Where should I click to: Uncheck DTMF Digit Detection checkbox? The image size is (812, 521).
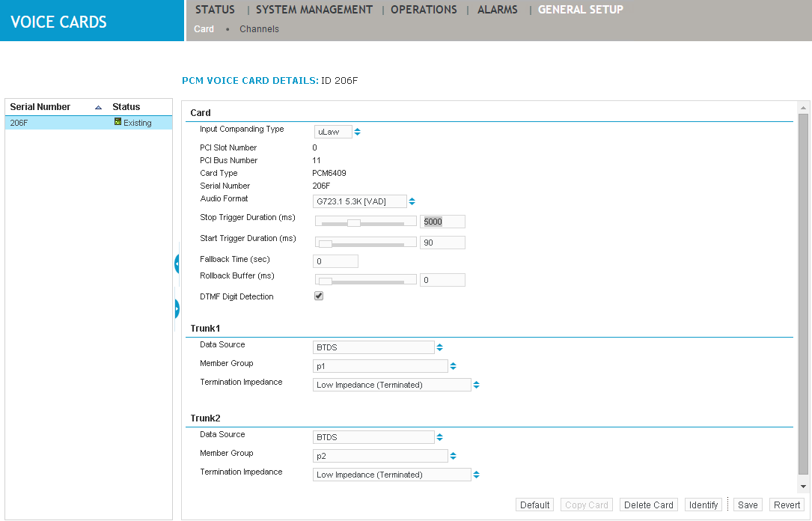click(x=319, y=296)
